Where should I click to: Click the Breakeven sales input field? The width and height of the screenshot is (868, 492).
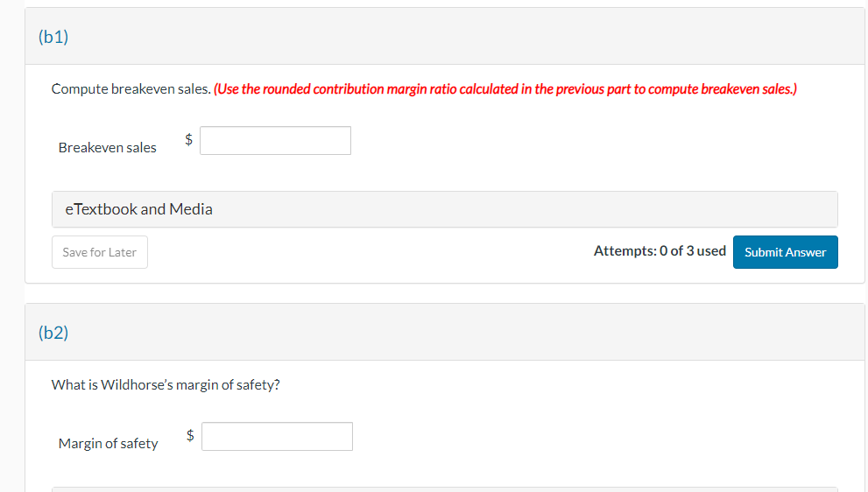click(275, 141)
